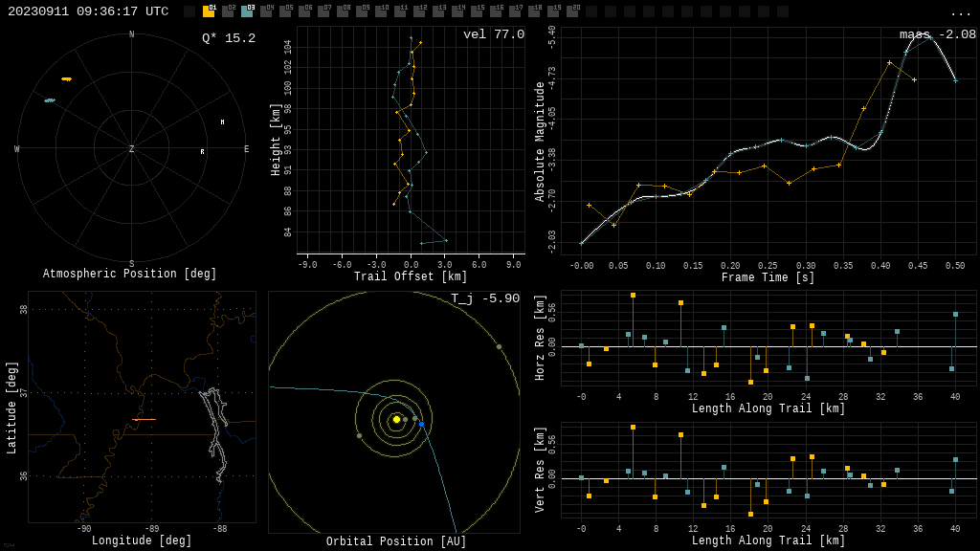
Task: Click the blue Earth dot in orbit plot
Action: click(x=422, y=425)
